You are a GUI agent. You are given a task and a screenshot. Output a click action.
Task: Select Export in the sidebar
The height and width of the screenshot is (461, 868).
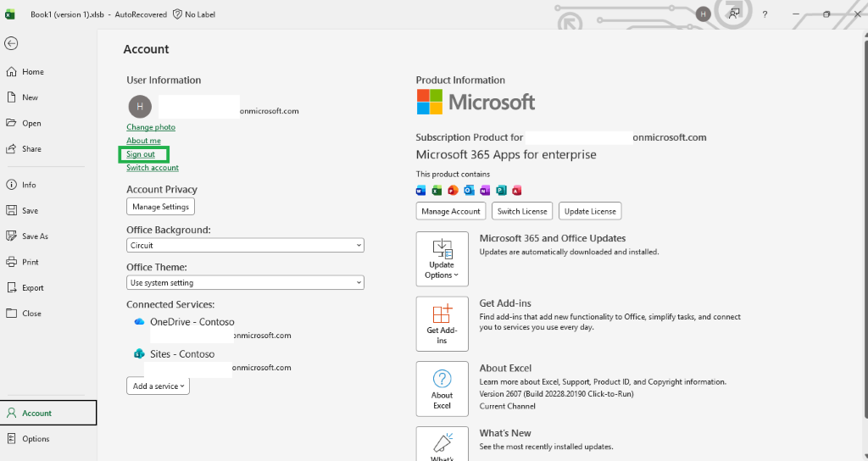[25, 288]
